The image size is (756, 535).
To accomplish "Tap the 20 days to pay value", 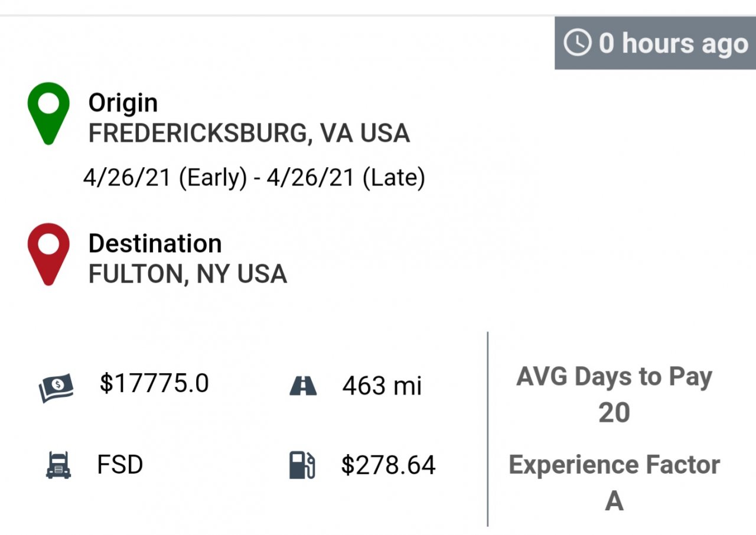I will tap(614, 412).
